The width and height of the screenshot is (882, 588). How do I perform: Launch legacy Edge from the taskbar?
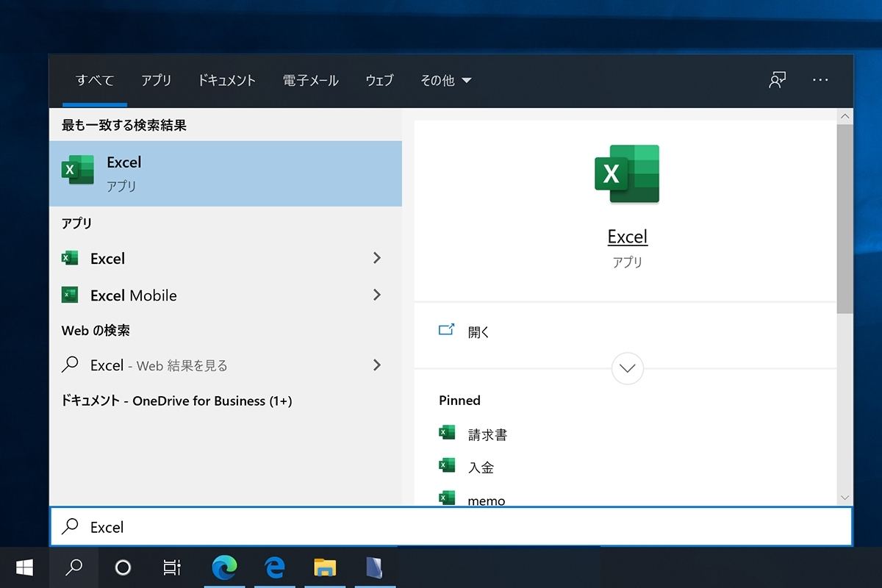coord(274,567)
